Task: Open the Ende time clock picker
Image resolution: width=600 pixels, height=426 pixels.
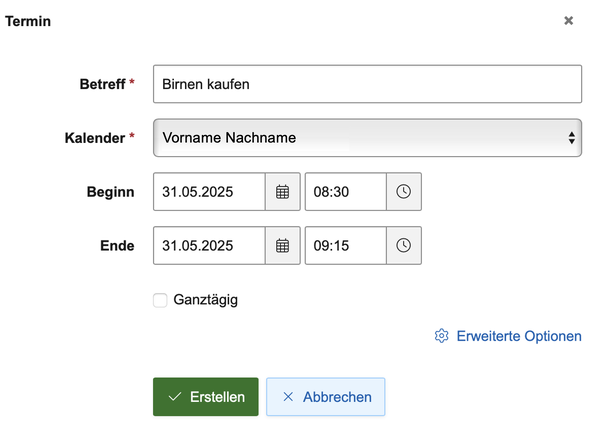Action: coord(404,245)
